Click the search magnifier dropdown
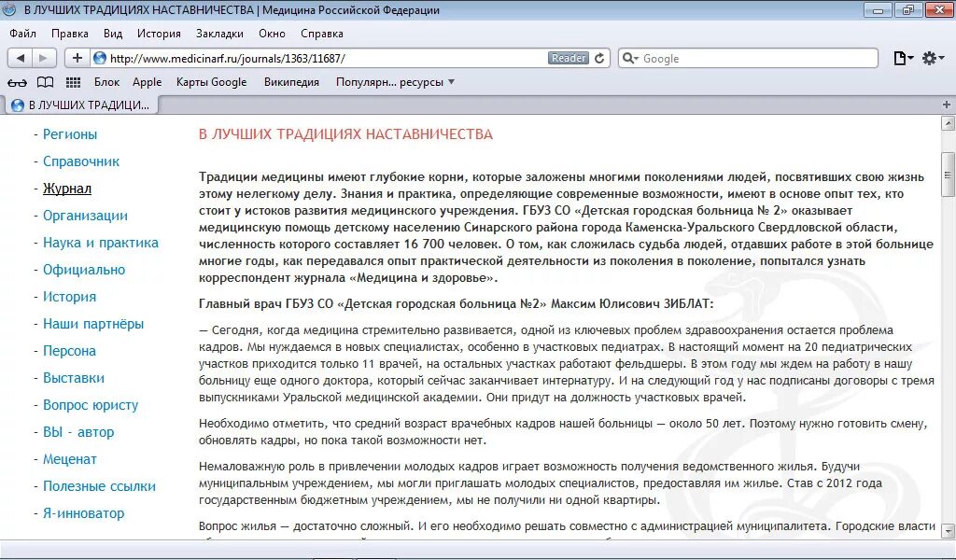 630,58
